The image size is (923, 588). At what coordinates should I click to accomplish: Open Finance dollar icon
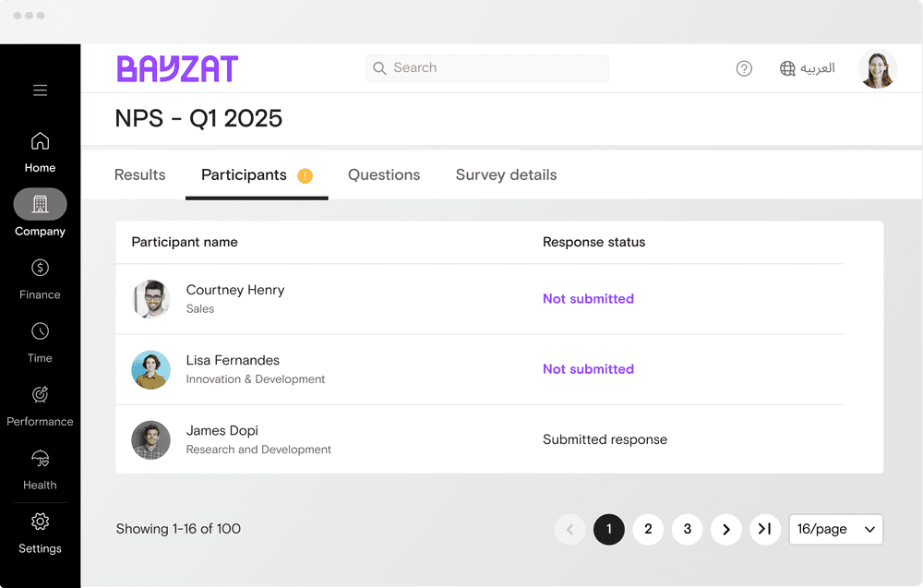40,269
